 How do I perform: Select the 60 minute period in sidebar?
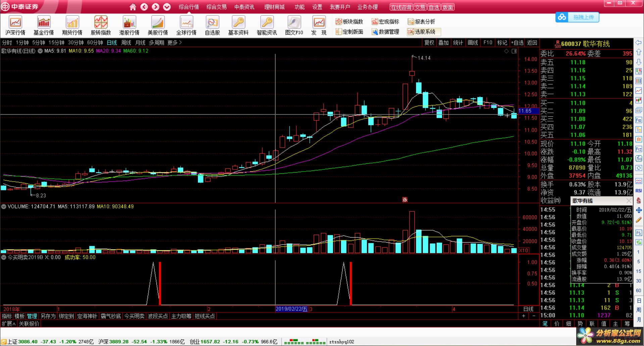[x=639, y=291]
